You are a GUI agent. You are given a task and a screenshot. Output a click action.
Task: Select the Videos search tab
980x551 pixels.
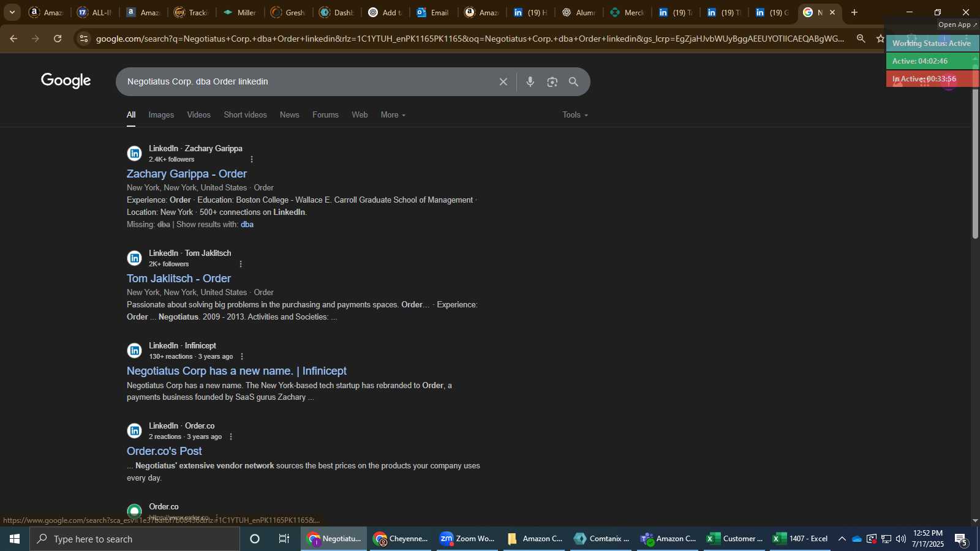198,115
